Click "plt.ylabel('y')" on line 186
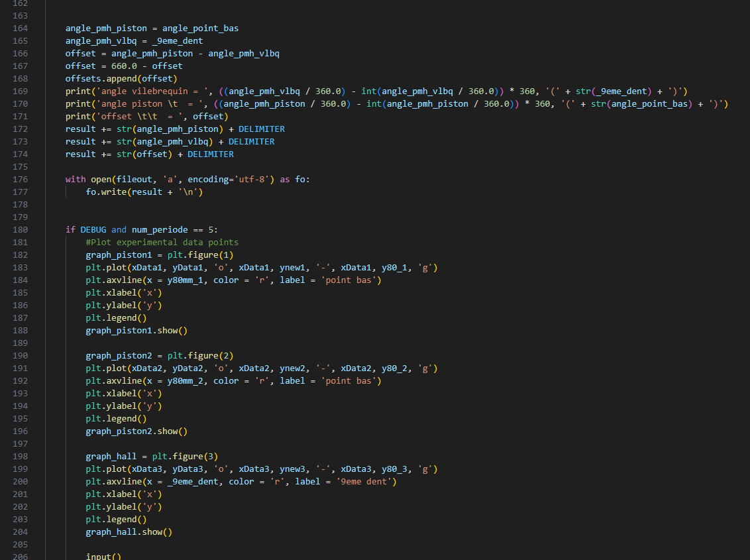The height and width of the screenshot is (560, 750). (x=124, y=306)
